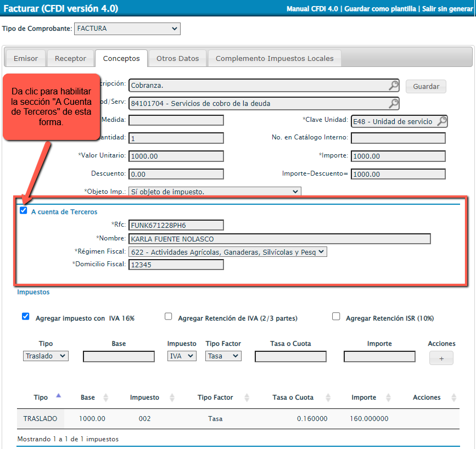The image size is (476, 449).
Task: Sort impuestos table by Acciones column
Action: pyautogui.click(x=454, y=397)
